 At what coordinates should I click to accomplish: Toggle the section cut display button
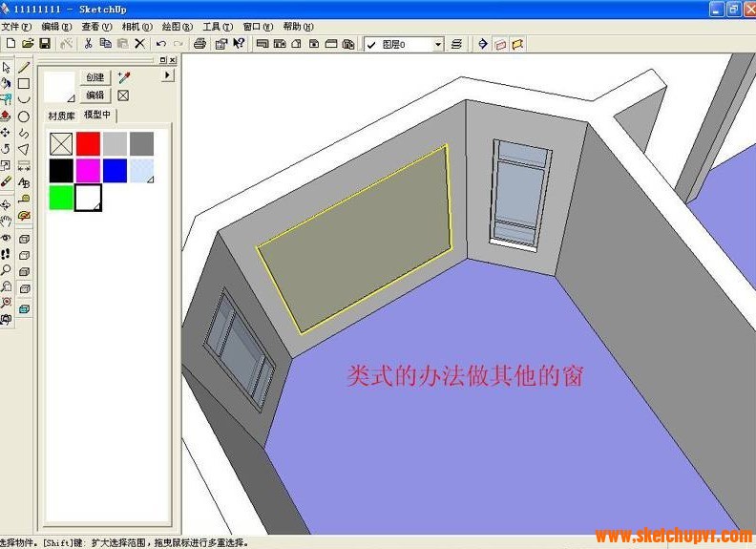coord(517,44)
